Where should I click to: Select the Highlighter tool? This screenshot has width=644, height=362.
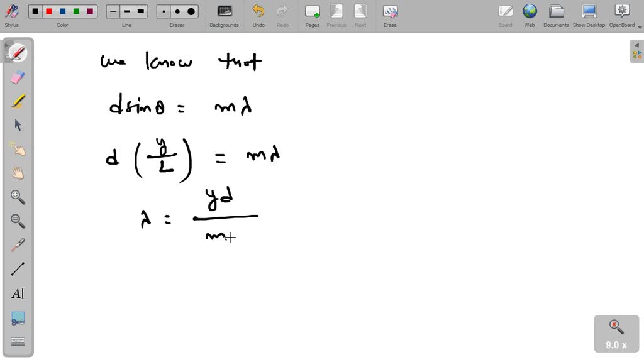click(18, 101)
